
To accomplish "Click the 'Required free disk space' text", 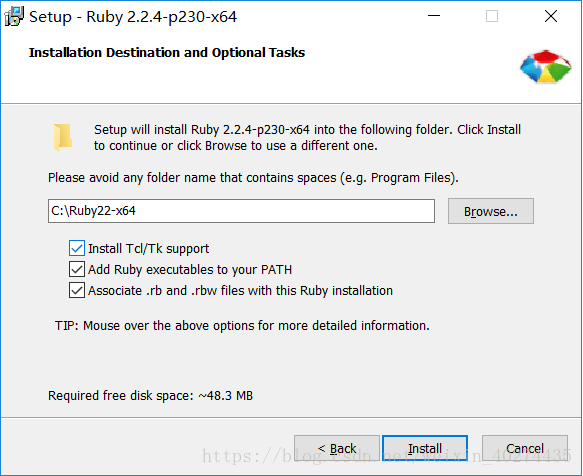I will pyautogui.click(x=150, y=396).
